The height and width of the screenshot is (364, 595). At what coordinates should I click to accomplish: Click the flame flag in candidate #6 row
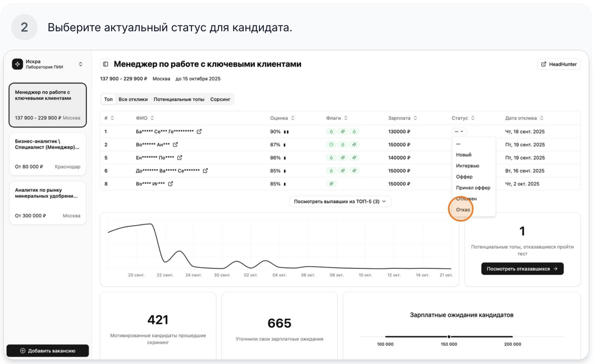[331, 171]
